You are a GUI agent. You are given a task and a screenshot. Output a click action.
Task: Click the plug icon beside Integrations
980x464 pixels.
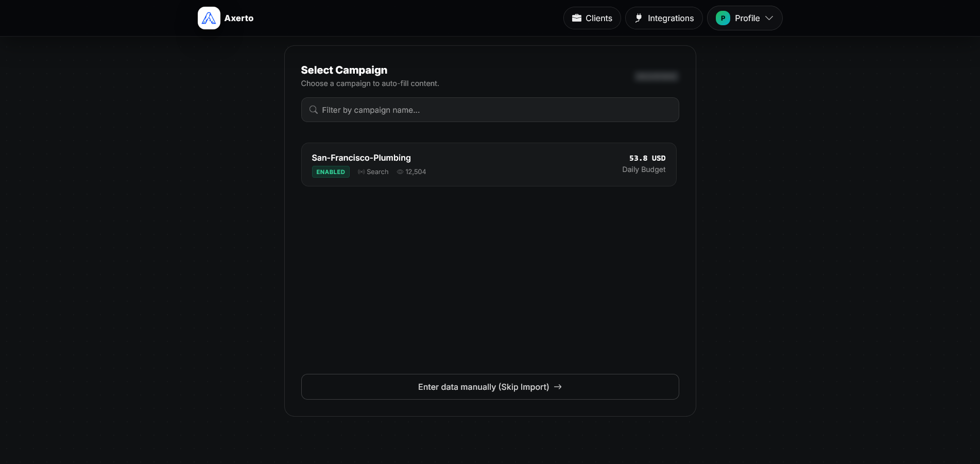click(x=639, y=18)
